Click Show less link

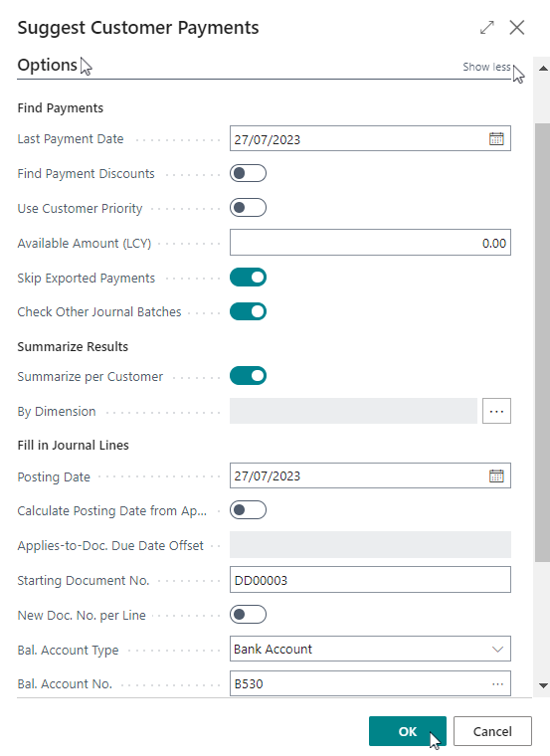[486, 67]
